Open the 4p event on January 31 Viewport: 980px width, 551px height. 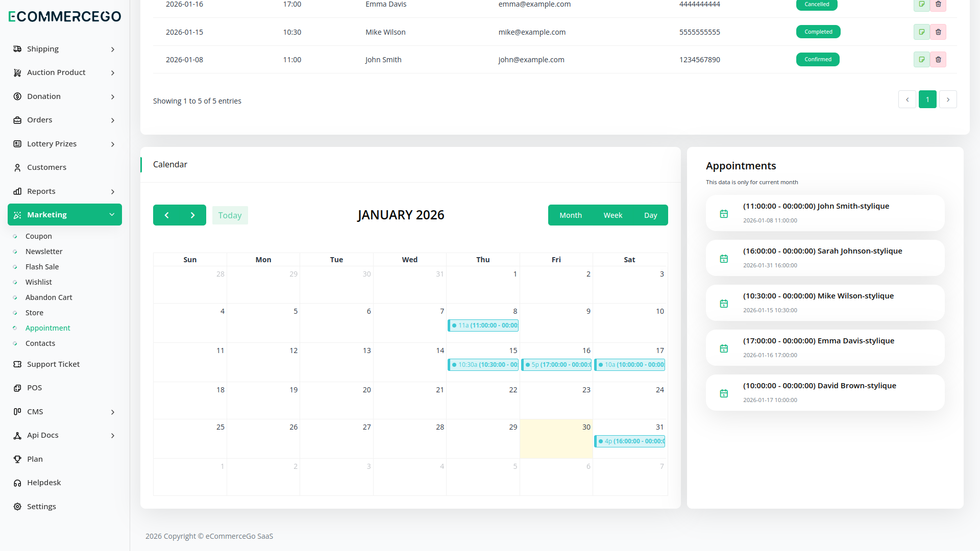coord(630,441)
